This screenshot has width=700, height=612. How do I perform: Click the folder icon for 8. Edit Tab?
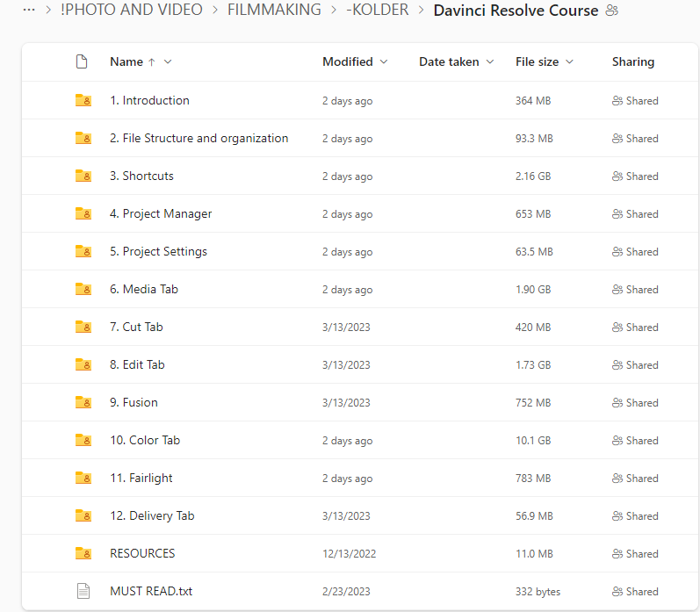tap(83, 364)
